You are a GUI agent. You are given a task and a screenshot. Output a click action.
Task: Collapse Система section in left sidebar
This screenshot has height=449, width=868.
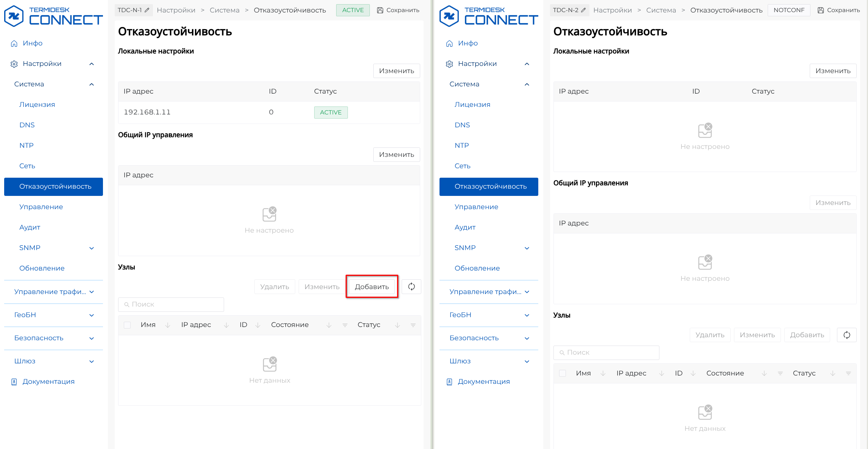pyautogui.click(x=92, y=84)
